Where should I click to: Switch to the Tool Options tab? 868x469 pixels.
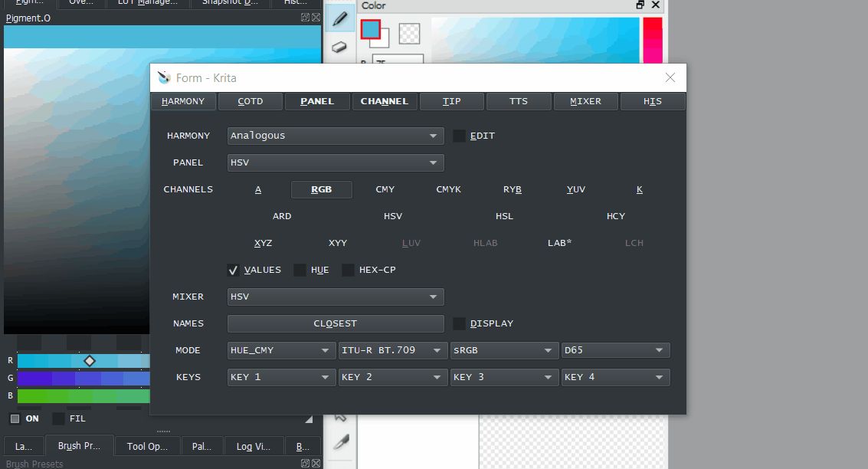(x=147, y=446)
